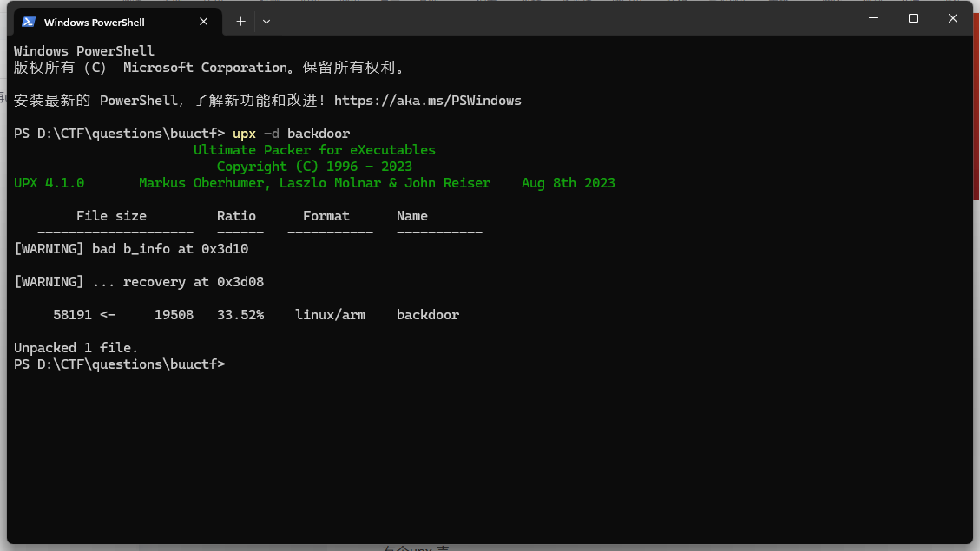980x551 pixels.
Task: Click the 'Name' column header
Action: pos(411,216)
